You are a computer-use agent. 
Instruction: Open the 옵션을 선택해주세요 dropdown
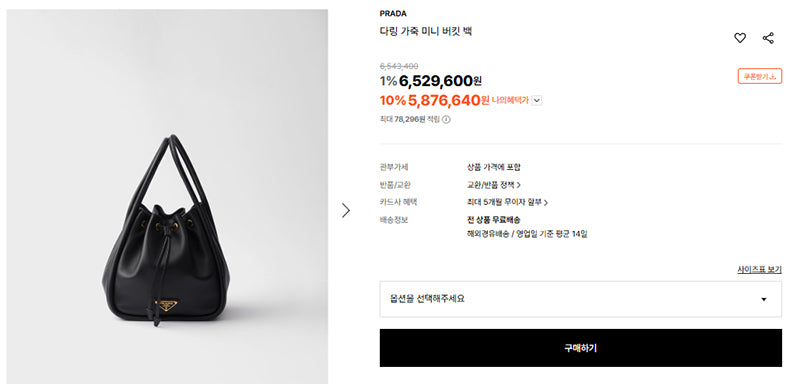[x=581, y=299]
